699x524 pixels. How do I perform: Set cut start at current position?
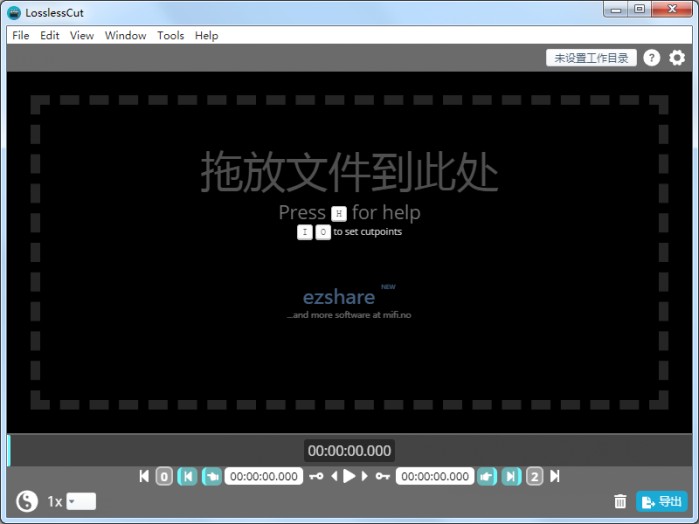pyautogui.click(x=212, y=476)
